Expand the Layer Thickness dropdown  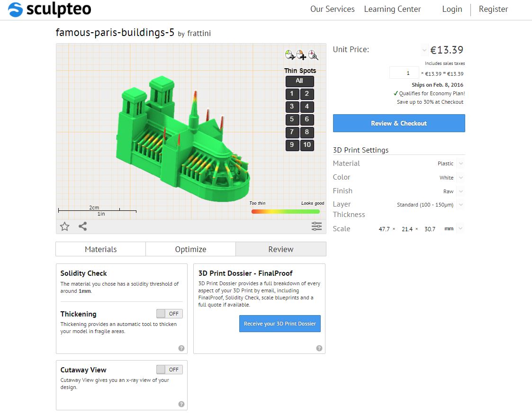430,205
